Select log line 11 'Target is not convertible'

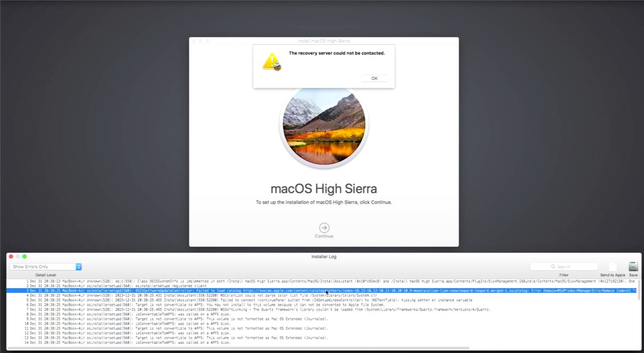(x=322, y=328)
